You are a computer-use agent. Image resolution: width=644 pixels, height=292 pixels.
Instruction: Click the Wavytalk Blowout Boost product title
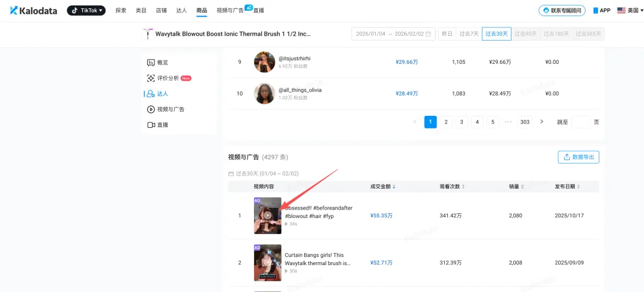tap(233, 34)
